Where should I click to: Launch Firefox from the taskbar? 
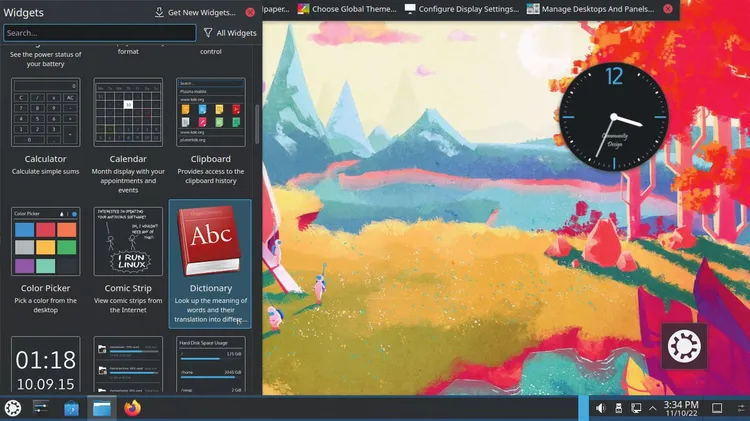pyautogui.click(x=132, y=408)
